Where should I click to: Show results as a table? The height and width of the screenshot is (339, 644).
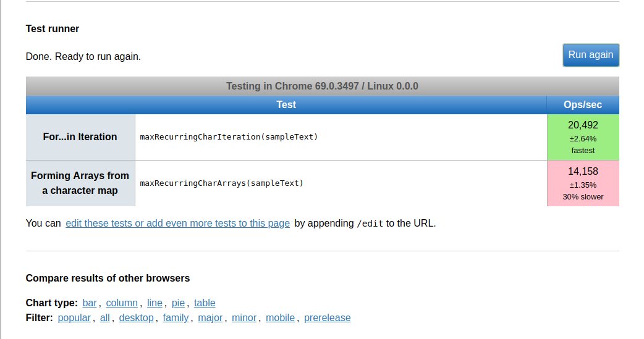point(205,303)
